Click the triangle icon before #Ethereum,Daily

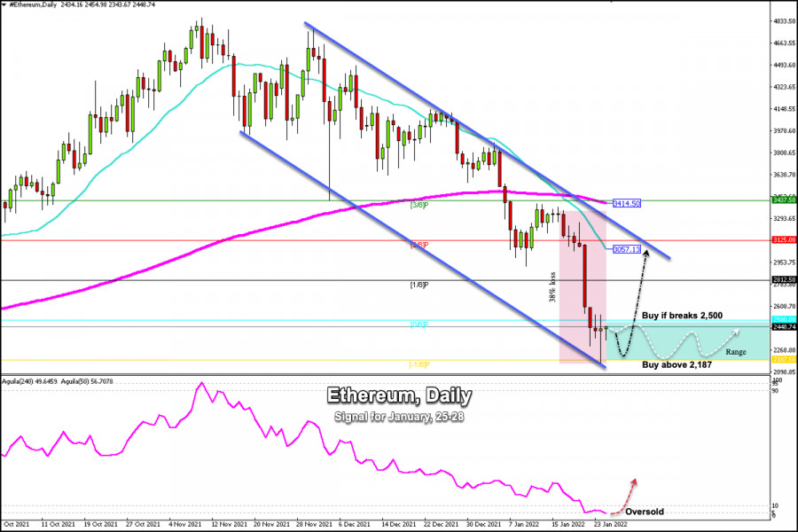(4, 4)
